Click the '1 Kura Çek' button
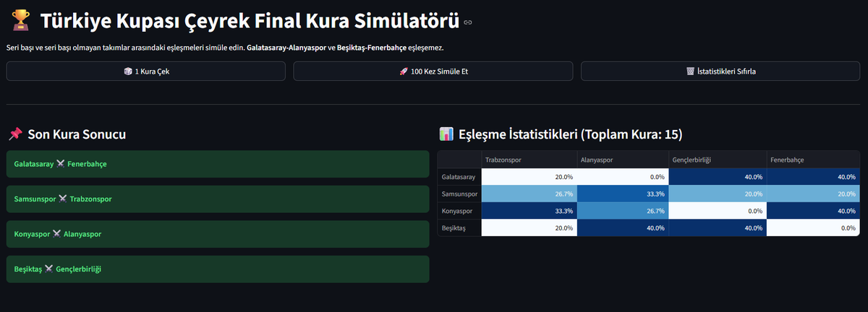868x312 pixels. pos(145,71)
